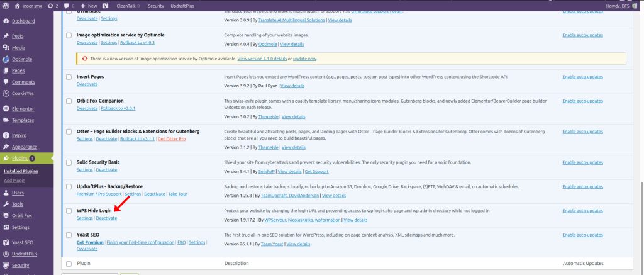Click the Tools wrench icon
Image resolution: width=644 pixels, height=275 pixels.
6,204
